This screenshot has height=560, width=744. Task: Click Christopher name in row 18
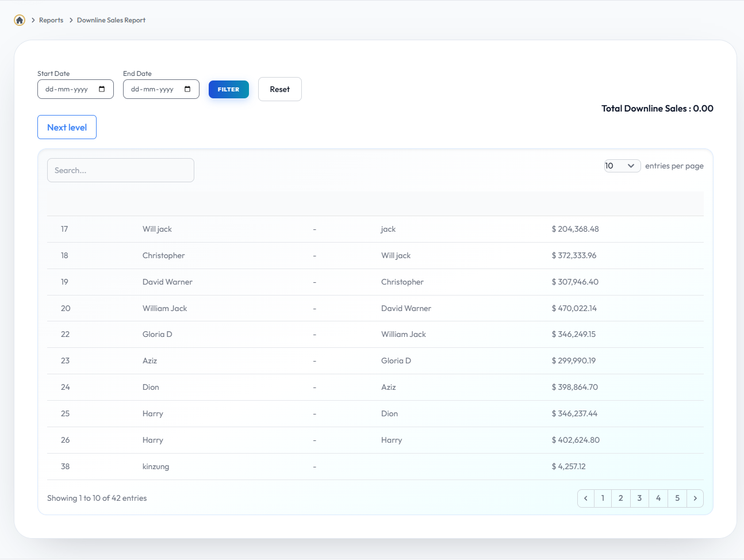pyautogui.click(x=164, y=255)
